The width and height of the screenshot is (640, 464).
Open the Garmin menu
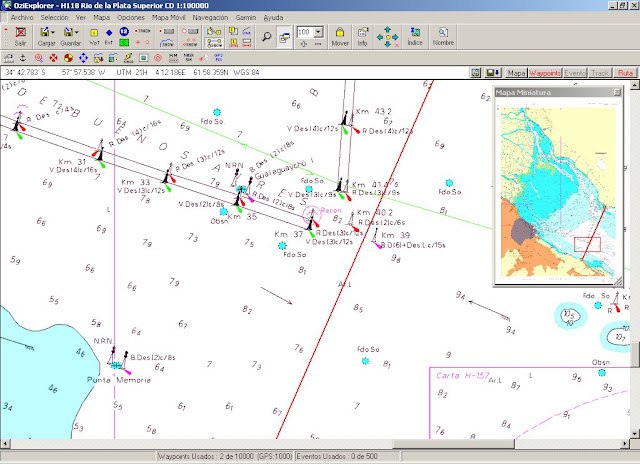246,18
